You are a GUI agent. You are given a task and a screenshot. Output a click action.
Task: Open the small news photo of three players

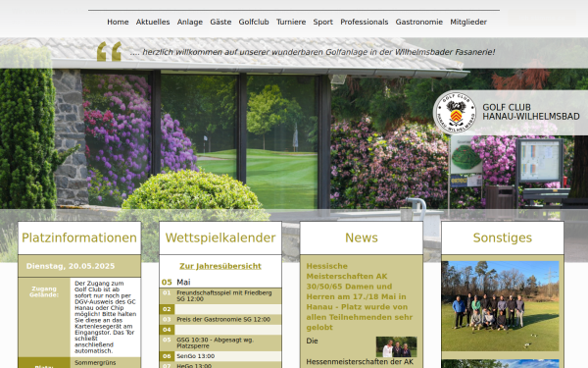396,346
